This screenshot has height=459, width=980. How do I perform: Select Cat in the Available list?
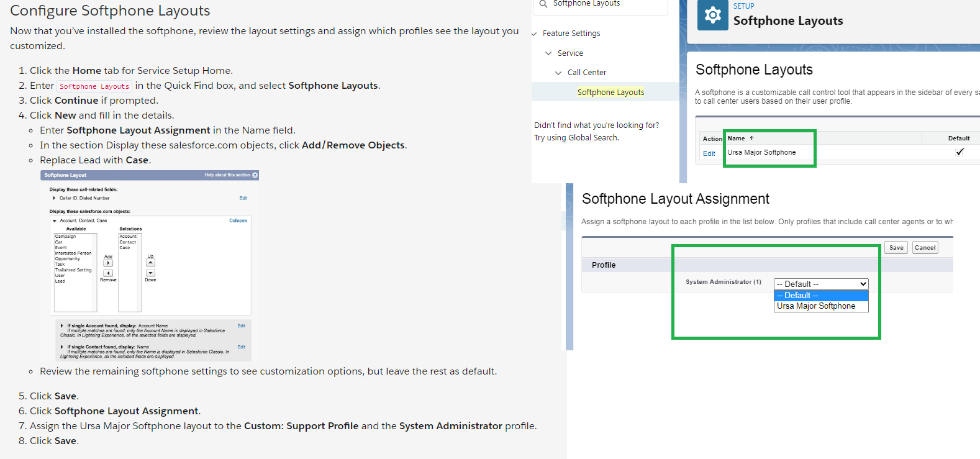pyautogui.click(x=58, y=242)
